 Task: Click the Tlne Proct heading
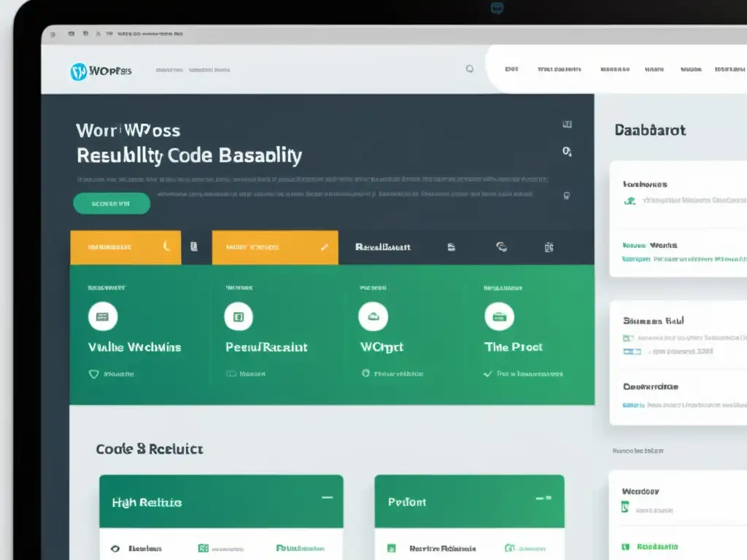tap(514, 347)
